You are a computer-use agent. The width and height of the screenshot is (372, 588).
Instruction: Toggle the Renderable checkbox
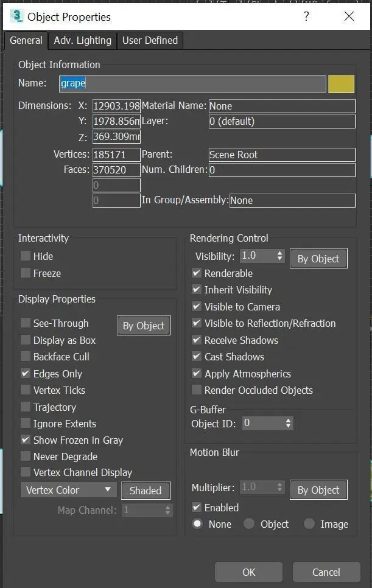(x=197, y=273)
